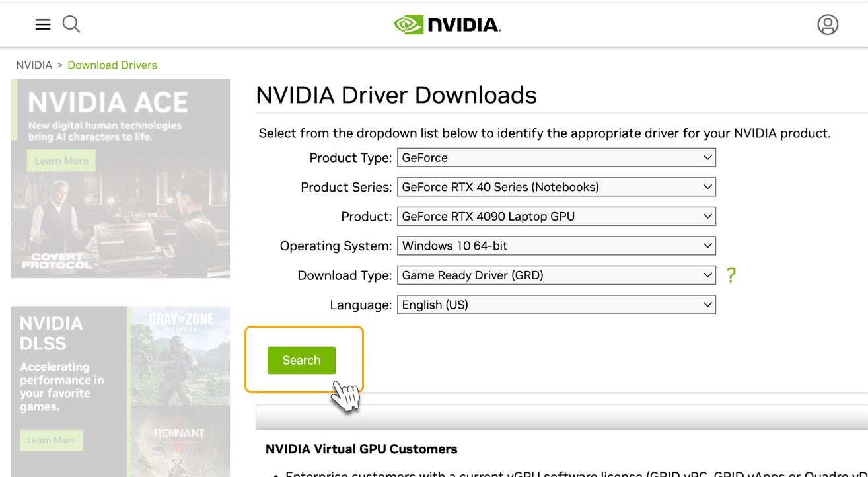Open the Gray Zone Warfare game thumbnail
Viewport: 868px width, 477px height.
[180, 355]
